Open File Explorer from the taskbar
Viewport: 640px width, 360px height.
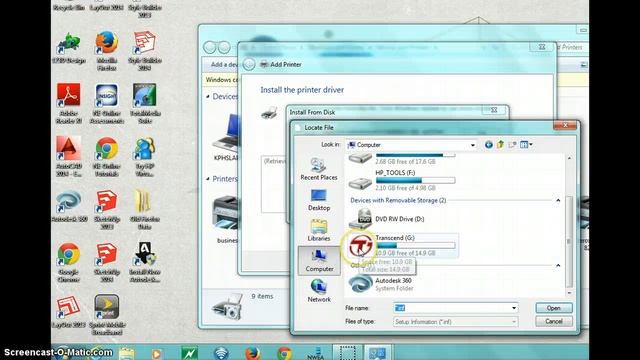coord(127,353)
